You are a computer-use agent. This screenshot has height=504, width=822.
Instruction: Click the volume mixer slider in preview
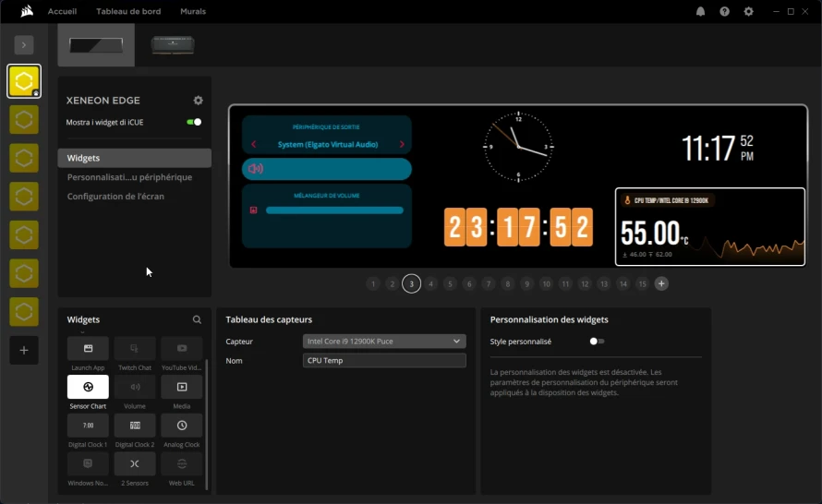334,210
